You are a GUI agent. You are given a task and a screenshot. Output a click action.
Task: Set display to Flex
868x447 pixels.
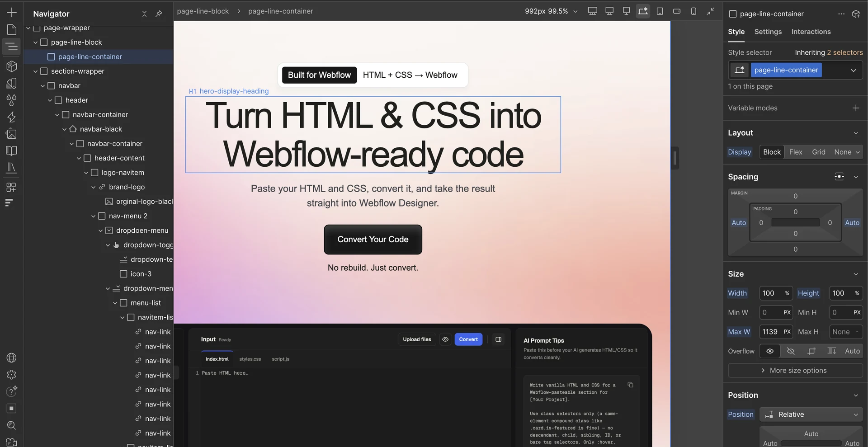coord(796,152)
